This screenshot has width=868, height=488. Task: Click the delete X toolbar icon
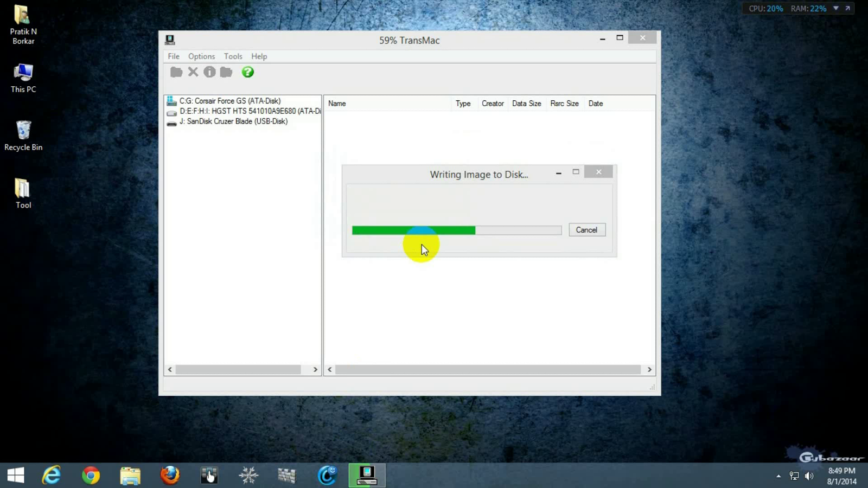click(x=193, y=72)
